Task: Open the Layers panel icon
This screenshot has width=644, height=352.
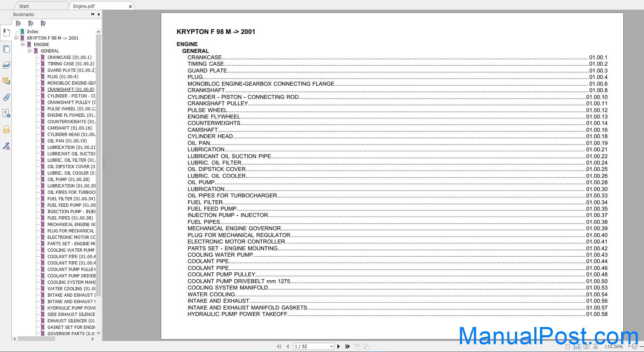Action: pos(6,65)
